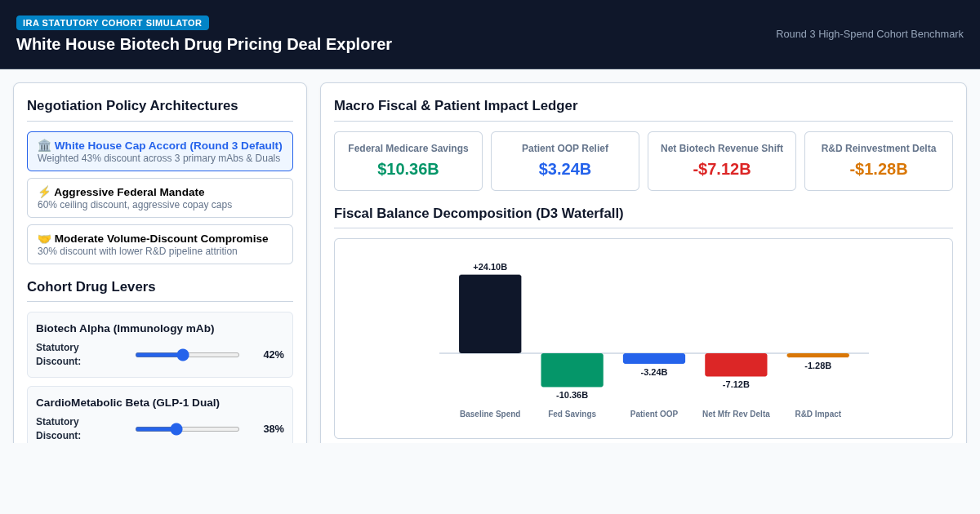Click the 42% Biotech Alpha discount value
Viewport: 980px width, 514px height.
tap(274, 355)
